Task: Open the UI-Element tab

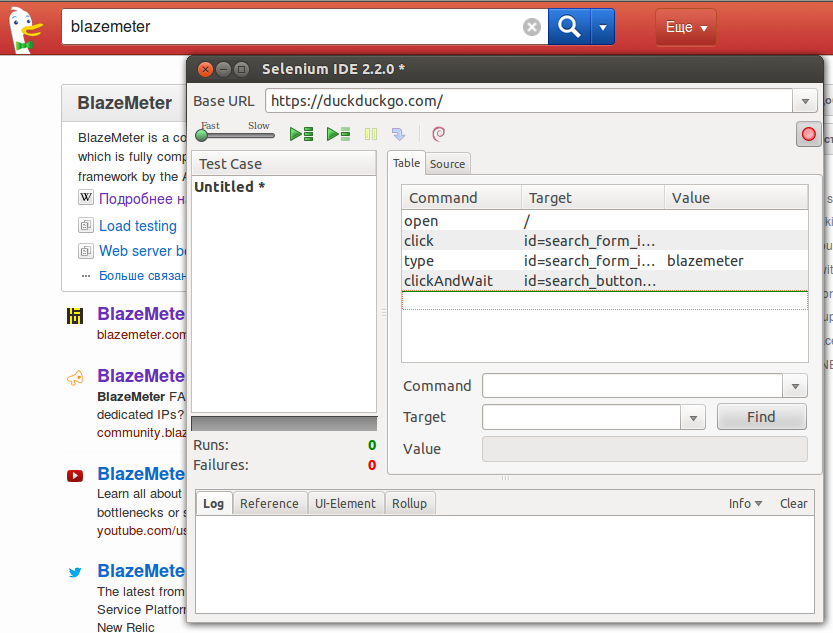Action: [345, 503]
